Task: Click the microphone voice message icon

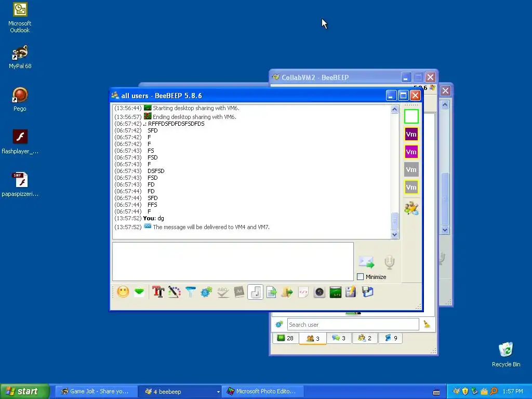Action: [x=390, y=262]
